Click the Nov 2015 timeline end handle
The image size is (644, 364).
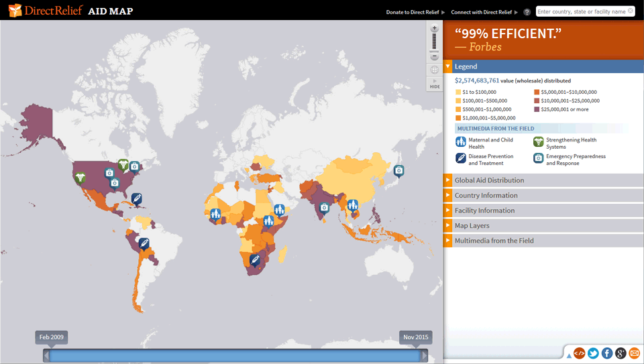[x=415, y=337]
